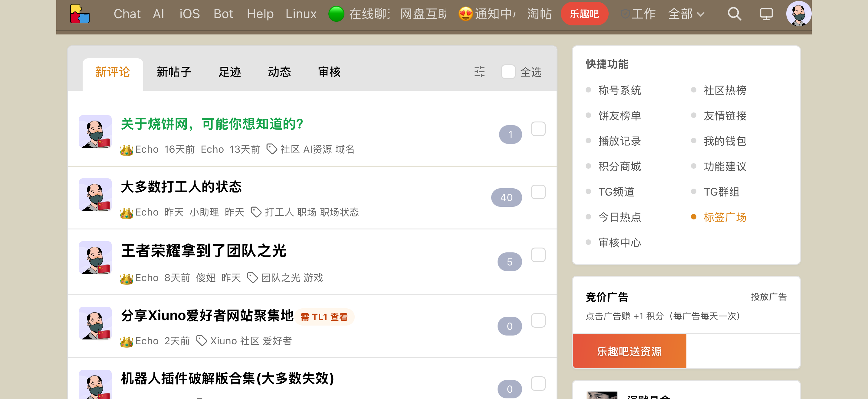
Task: Click the puzzle-piece site logo
Action: click(80, 14)
